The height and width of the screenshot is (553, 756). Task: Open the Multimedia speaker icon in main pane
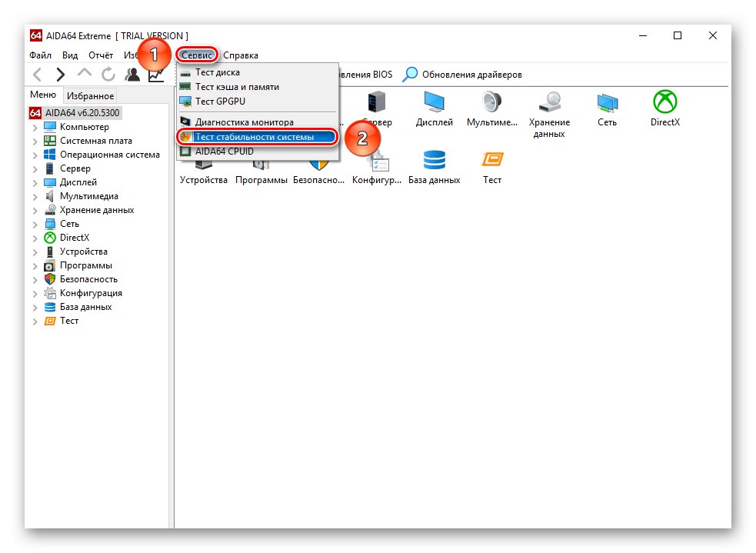pos(491,102)
